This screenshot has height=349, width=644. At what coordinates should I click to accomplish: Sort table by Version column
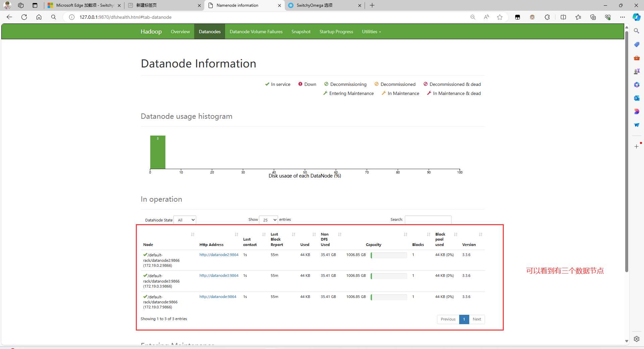[473, 240]
